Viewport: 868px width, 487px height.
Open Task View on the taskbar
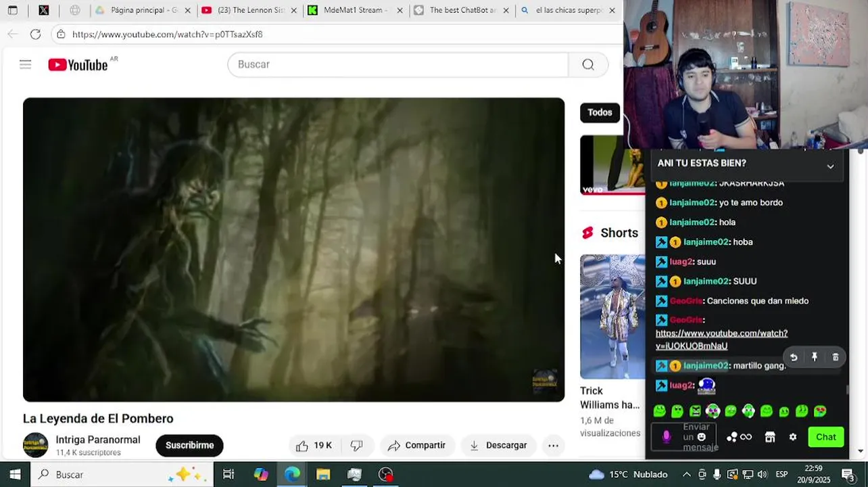(x=228, y=474)
